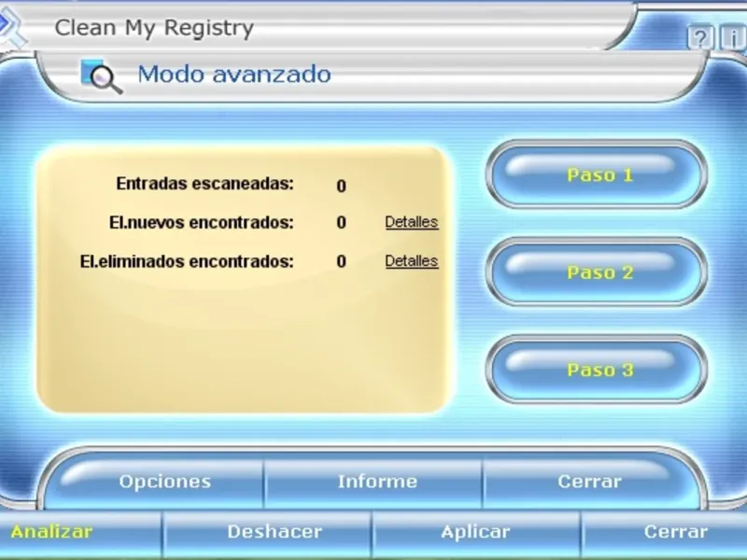Click the magnifier icon beside Modo avanzado
The width and height of the screenshot is (747, 560).
[102, 77]
